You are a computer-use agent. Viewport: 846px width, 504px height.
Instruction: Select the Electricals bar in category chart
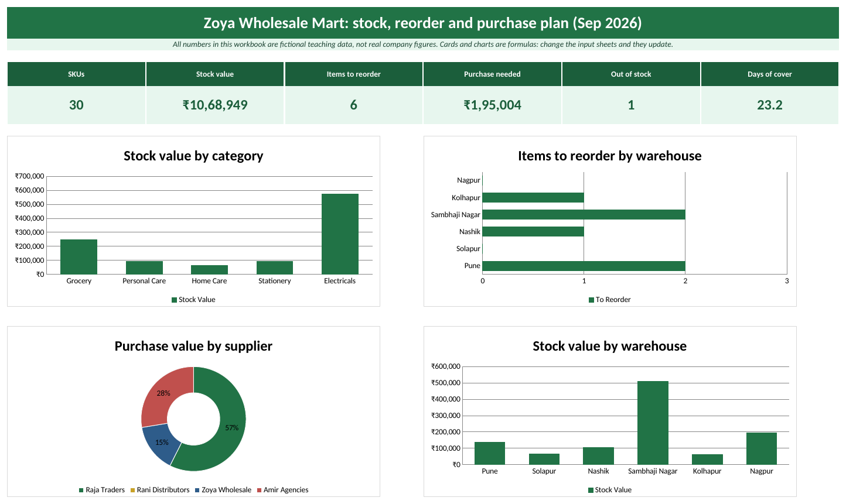tap(340, 234)
